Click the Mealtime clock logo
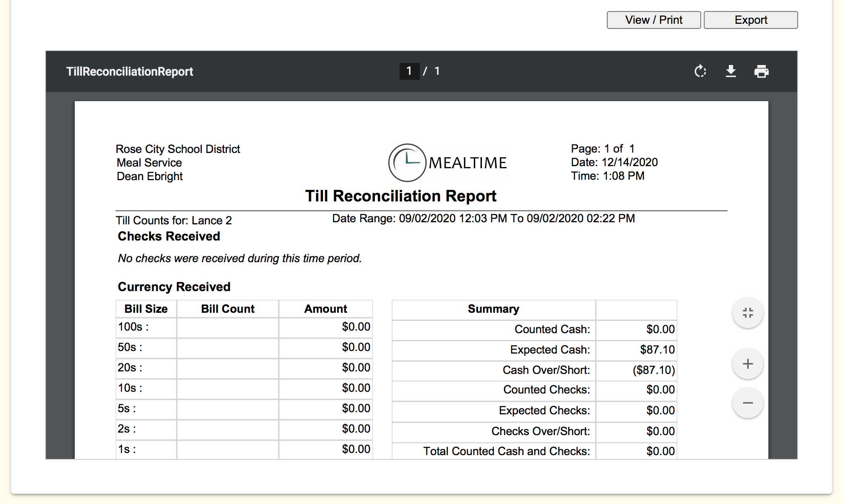Viewport: 844px width, 504px height. [x=407, y=162]
